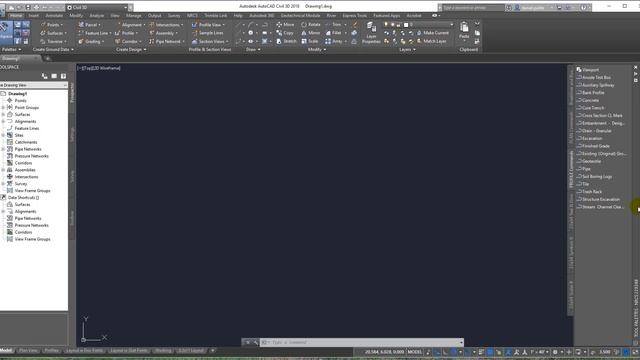Open the Insert ribbon tab
The height and width of the screenshot is (360, 640).
[33, 16]
